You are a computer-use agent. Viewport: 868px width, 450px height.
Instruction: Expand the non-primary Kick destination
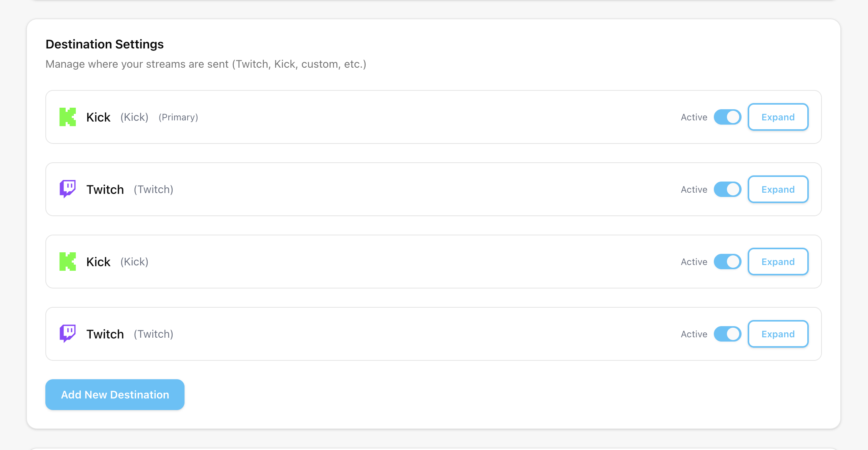pos(778,261)
